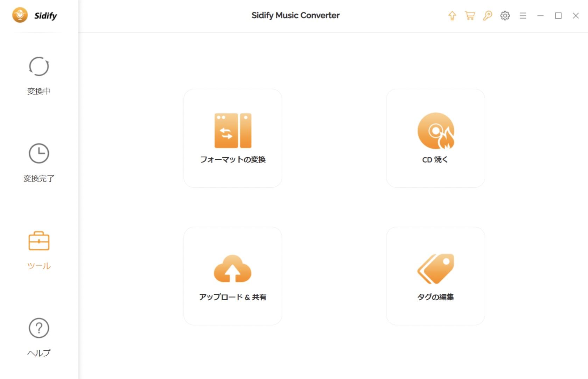
Task: Select the ツール (Tools) sidebar section
Action: [39, 250]
